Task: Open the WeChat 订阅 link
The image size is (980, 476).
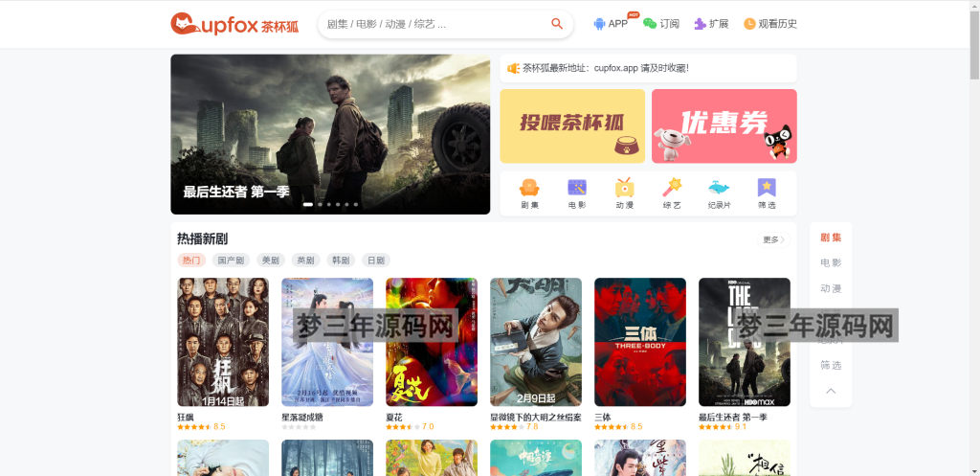Action: [x=661, y=24]
